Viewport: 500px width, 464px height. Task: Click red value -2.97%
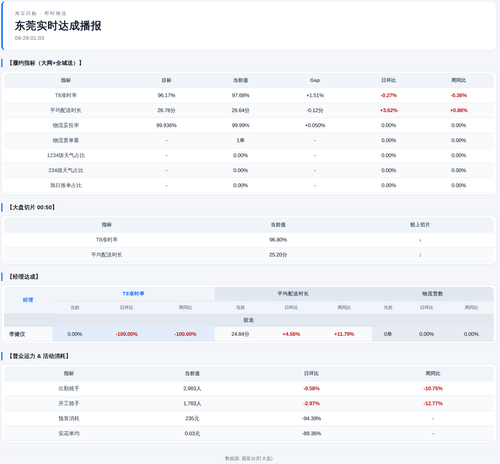[x=311, y=403]
